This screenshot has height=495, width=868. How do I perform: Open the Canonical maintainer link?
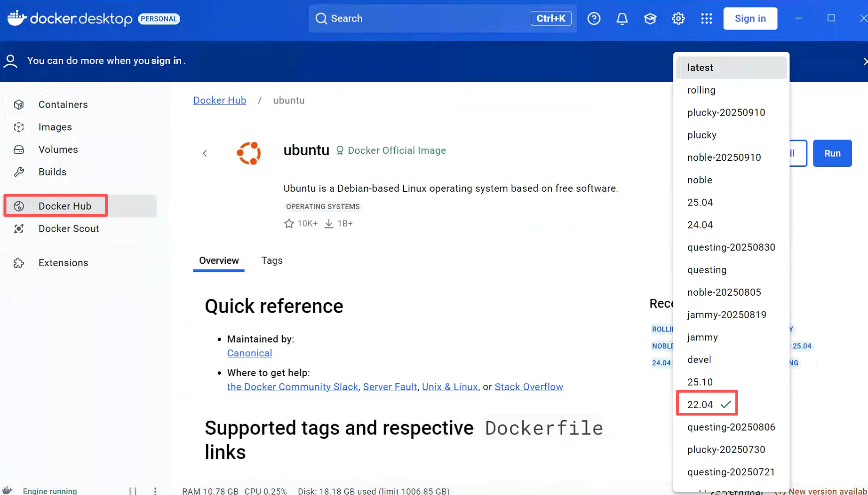point(249,353)
